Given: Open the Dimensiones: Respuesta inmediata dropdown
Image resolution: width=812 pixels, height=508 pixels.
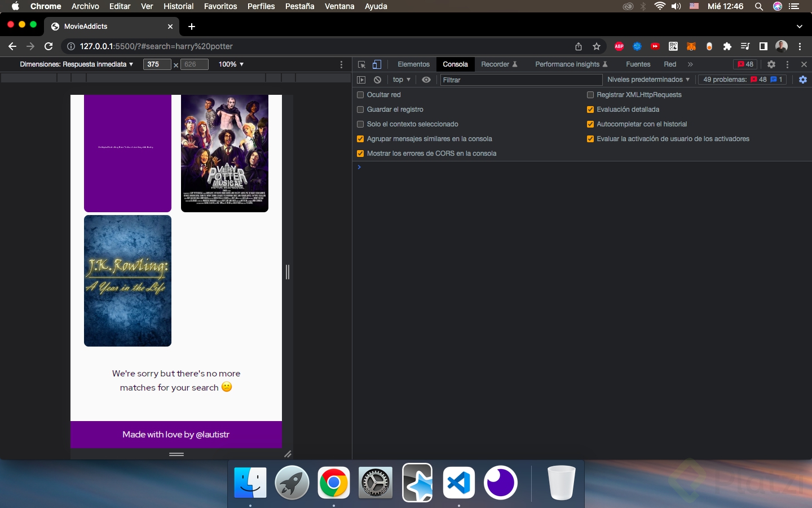Looking at the screenshot, I should click(77, 64).
